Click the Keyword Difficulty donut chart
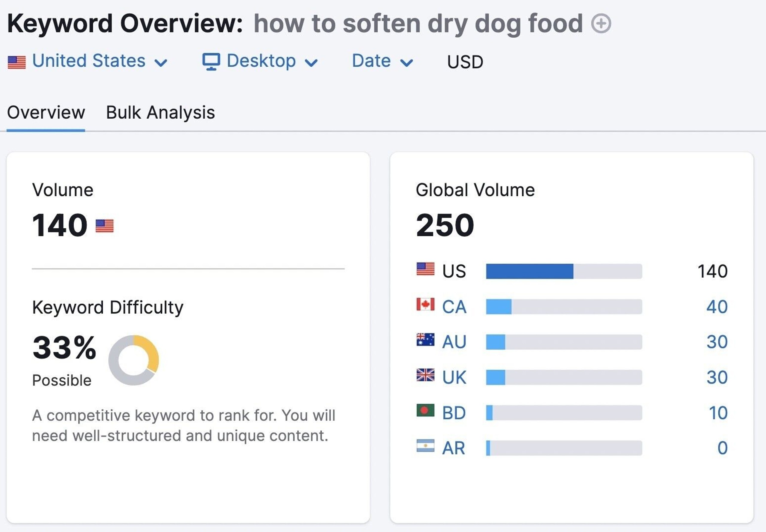Screen dimensions: 766x532 [x=133, y=360]
